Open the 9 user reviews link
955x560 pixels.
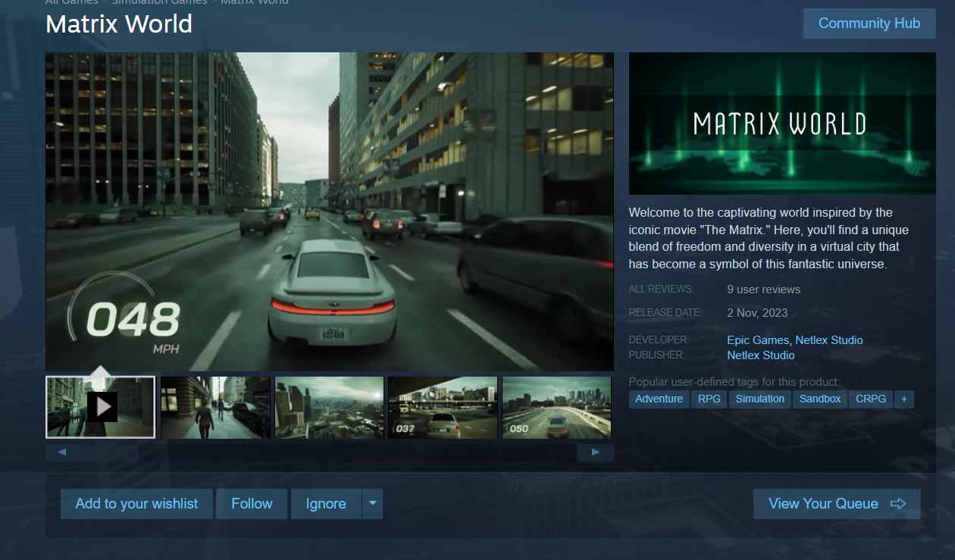(763, 289)
